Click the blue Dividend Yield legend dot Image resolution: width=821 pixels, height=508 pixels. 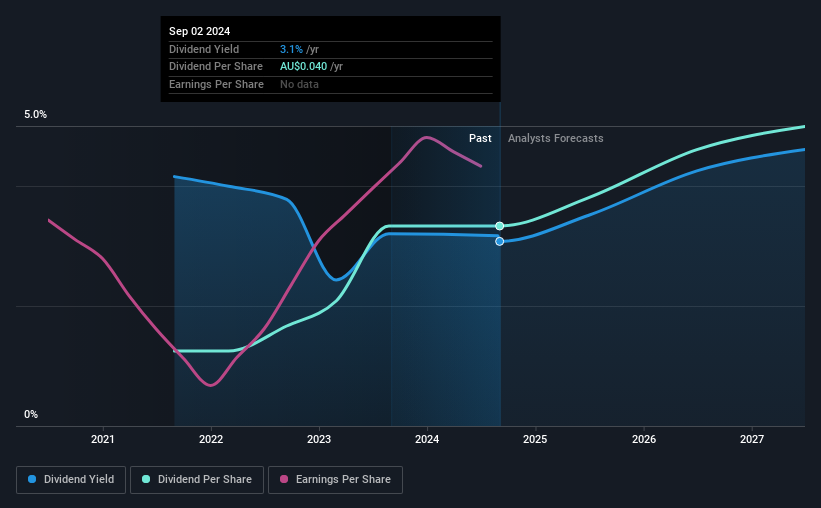click(x=32, y=479)
